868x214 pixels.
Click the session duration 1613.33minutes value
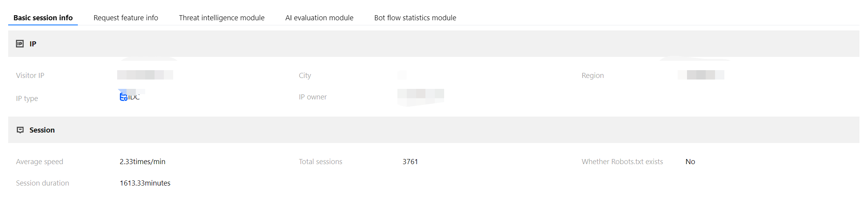tap(145, 183)
